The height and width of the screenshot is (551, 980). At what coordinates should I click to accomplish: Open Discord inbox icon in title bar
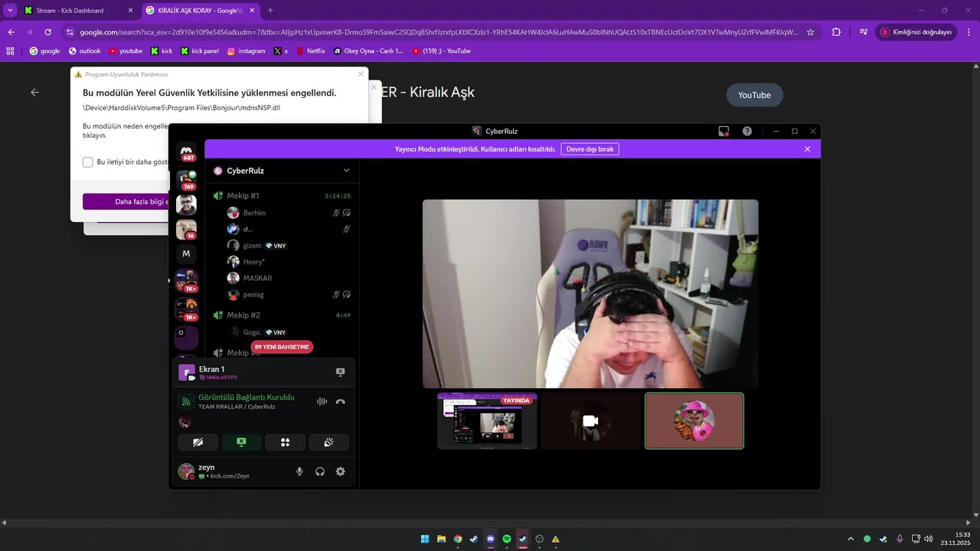point(724,131)
